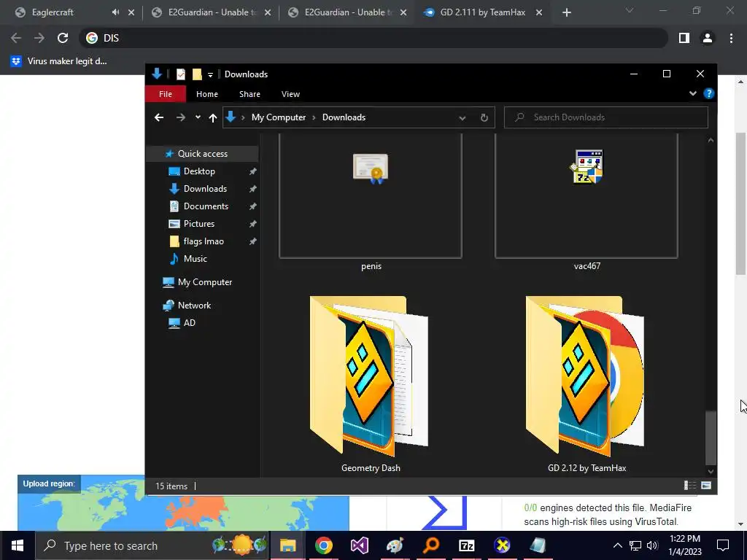Open recent locations dropdown in Explorer
Viewport: 747px width, 560px height.
[x=198, y=117]
